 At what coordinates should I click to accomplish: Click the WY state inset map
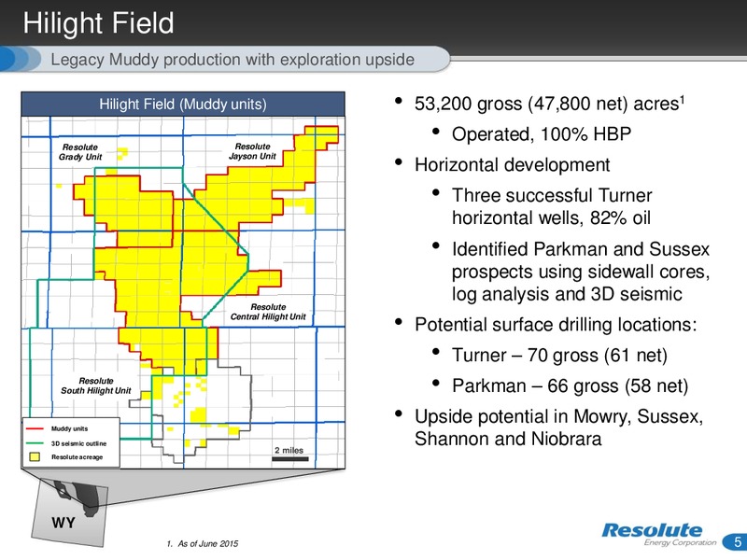pyautogui.click(x=69, y=514)
